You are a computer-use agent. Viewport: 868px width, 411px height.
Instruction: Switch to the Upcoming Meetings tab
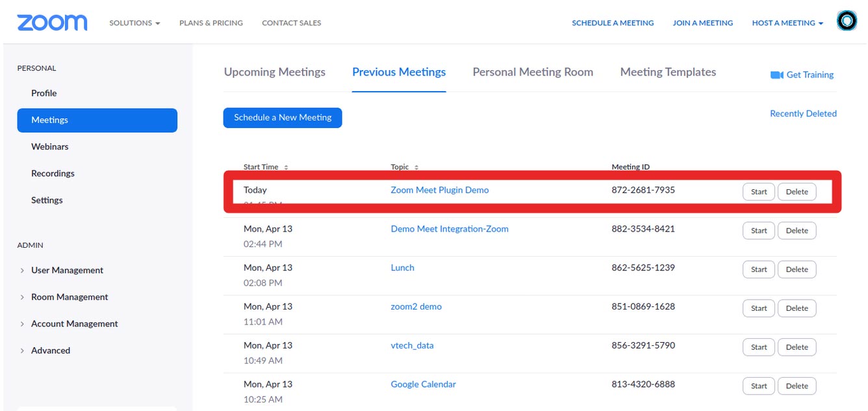tap(275, 72)
